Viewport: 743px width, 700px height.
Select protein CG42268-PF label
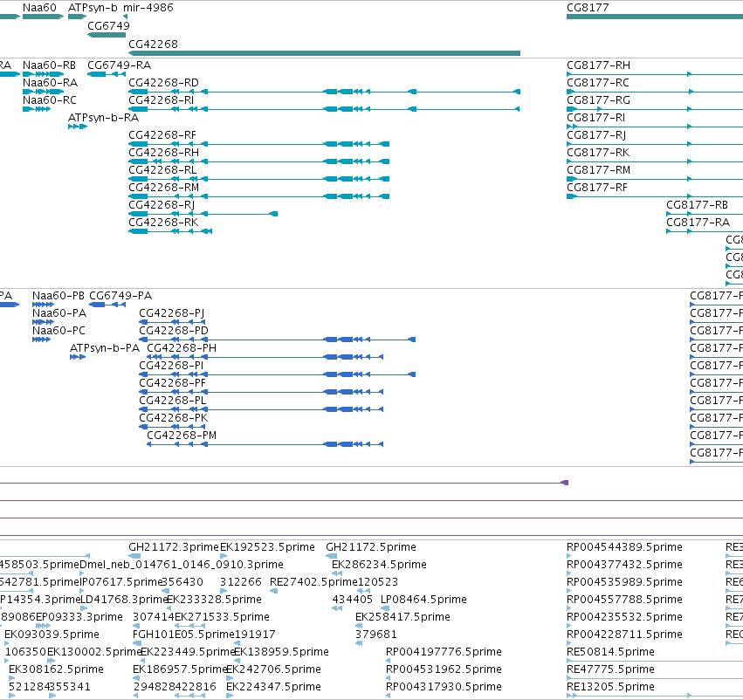click(x=172, y=383)
